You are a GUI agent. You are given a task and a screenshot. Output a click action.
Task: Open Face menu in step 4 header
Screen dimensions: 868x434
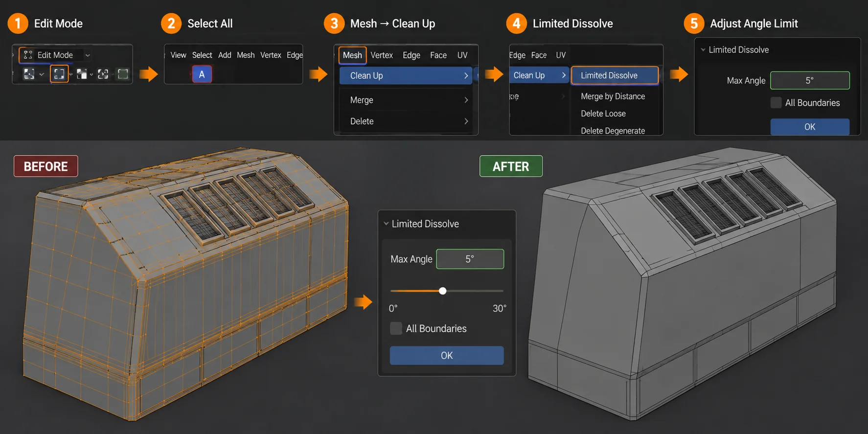click(x=539, y=55)
